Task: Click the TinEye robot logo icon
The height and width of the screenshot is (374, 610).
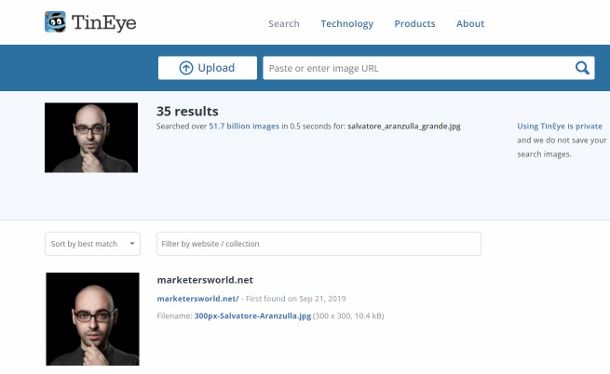Action: (x=55, y=22)
